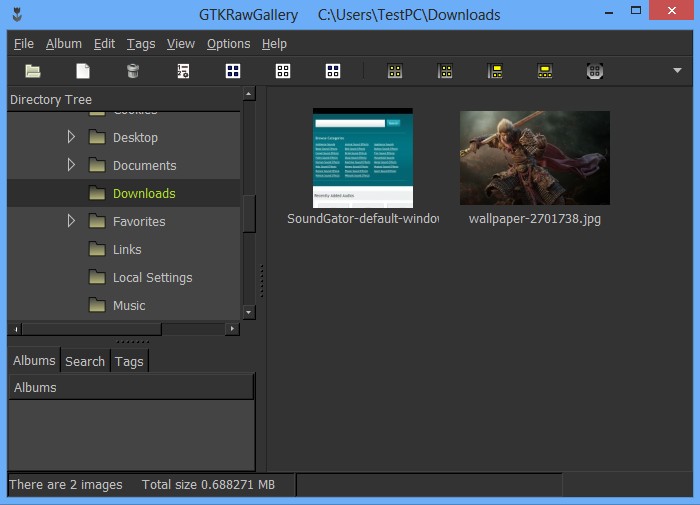Open the Options menu
Screen dimensions: 700x505
[228, 44]
